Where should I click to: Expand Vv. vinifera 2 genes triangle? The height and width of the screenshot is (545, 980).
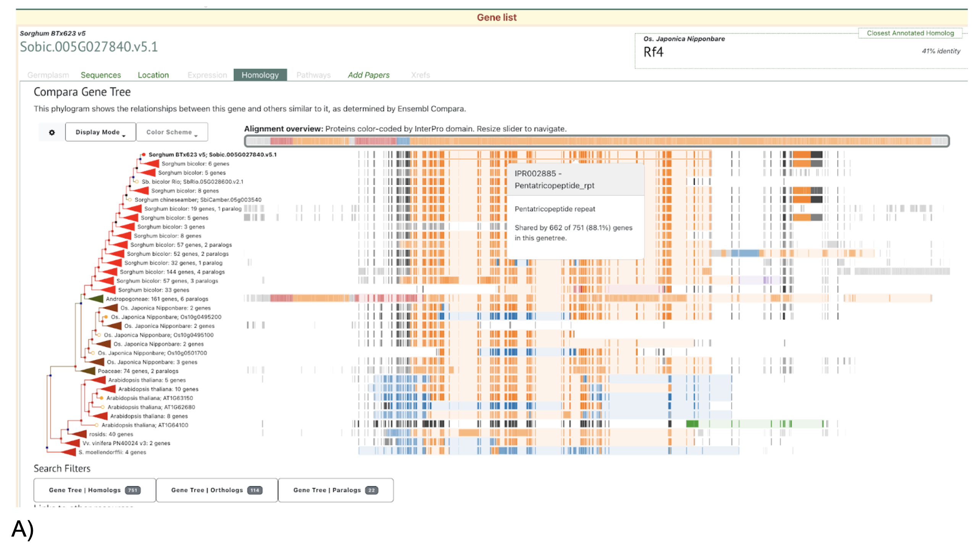pos(73,443)
